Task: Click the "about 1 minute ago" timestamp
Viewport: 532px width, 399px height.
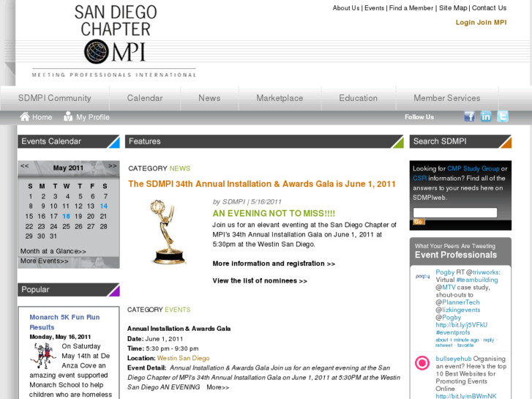Action: [x=457, y=340]
